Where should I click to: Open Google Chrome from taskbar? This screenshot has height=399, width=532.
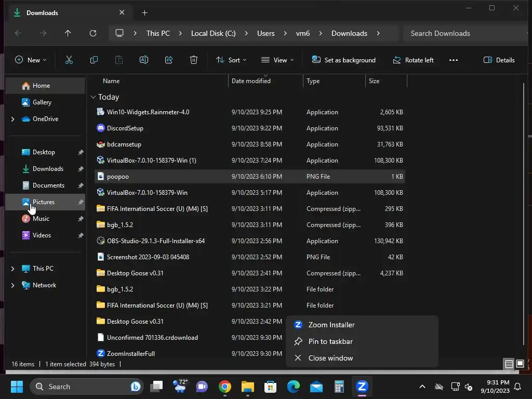224,387
